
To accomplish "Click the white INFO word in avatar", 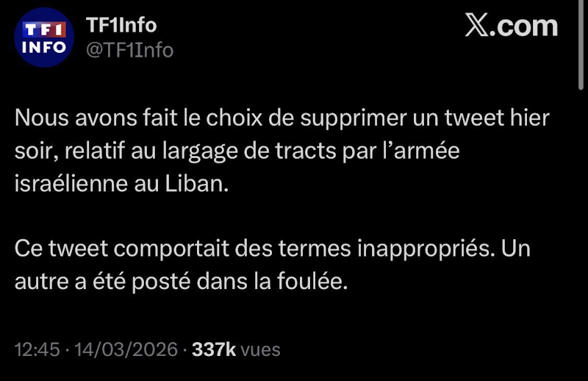I will (x=44, y=47).
